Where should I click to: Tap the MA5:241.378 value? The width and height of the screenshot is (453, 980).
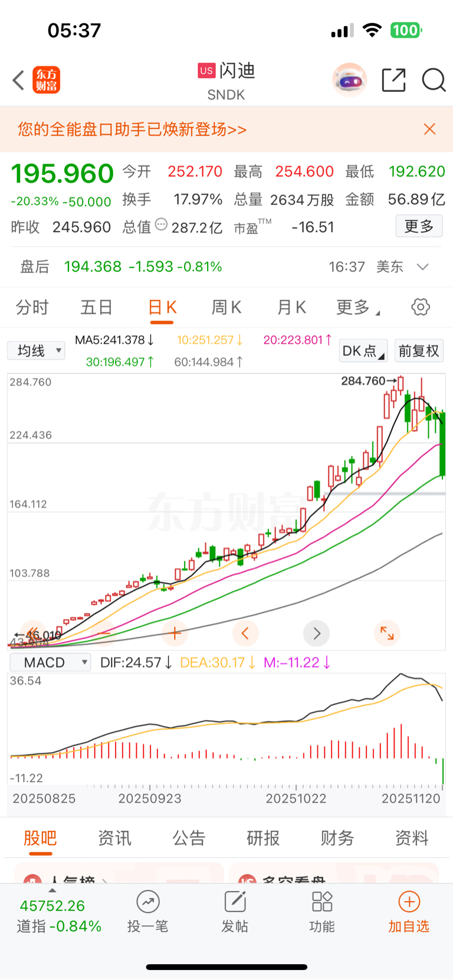coord(114,340)
